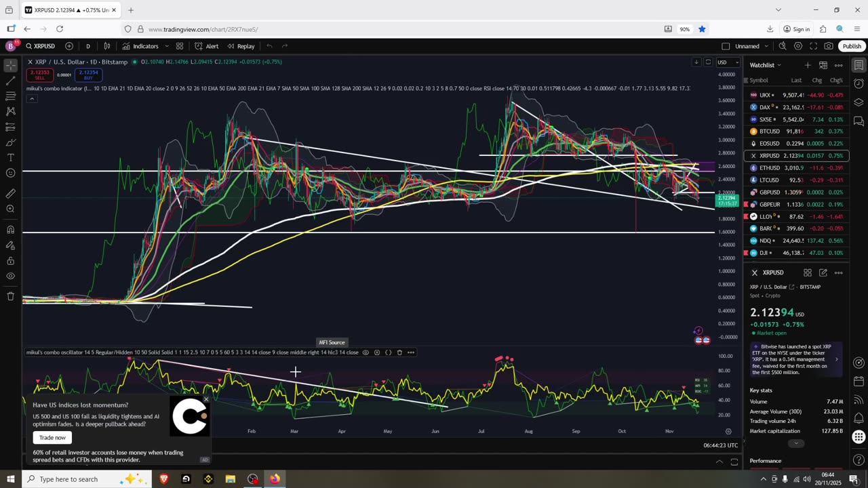
Task: Toggle stay in drawing mode
Action: point(10,245)
